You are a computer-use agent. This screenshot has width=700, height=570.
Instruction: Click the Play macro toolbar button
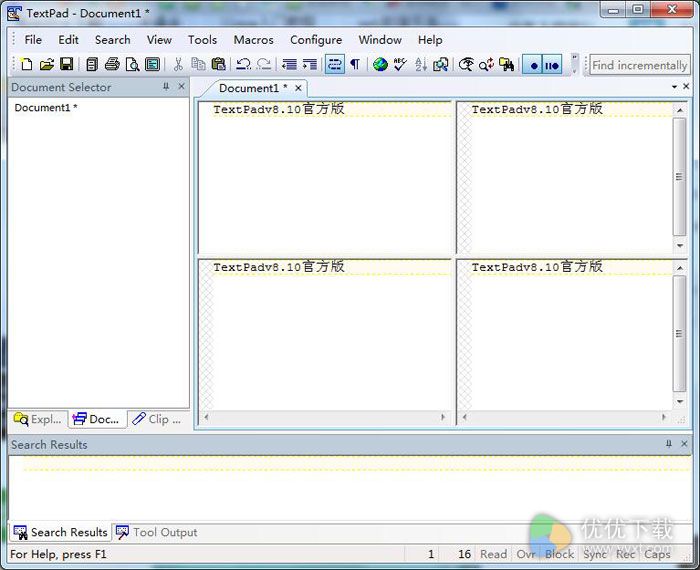tap(552, 65)
